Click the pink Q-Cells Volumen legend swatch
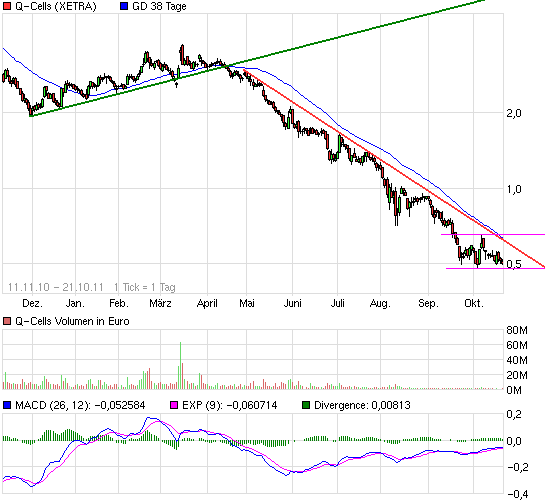Screen dimensions: 545x502 tap(7, 321)
